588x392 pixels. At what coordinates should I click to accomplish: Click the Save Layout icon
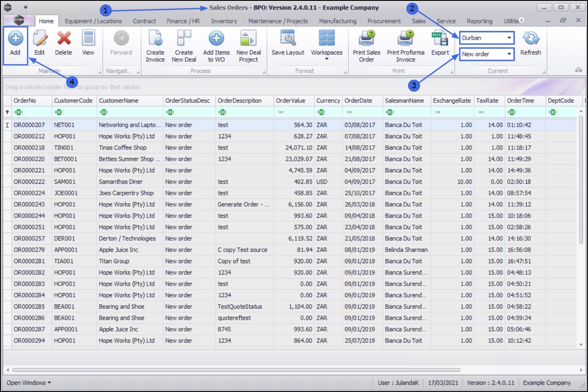pyautogui.click(x=288, y=38)
